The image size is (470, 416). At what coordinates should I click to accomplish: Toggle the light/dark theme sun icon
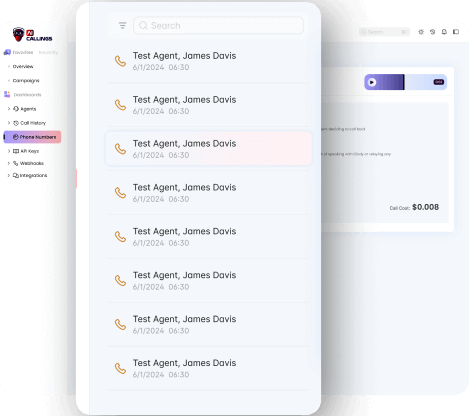(x=421, y=32)
